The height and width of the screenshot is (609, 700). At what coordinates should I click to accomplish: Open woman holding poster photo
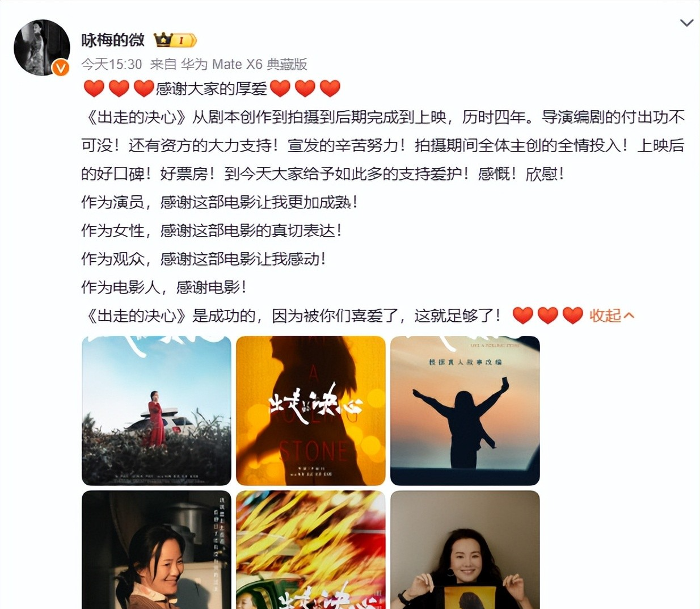click(x=465, y=549)
